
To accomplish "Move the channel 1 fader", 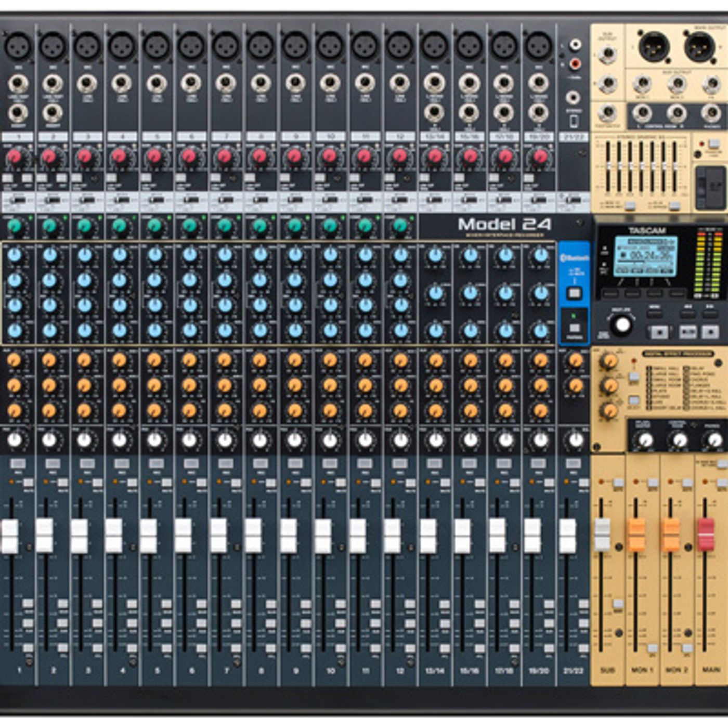I will pos(10,535).
